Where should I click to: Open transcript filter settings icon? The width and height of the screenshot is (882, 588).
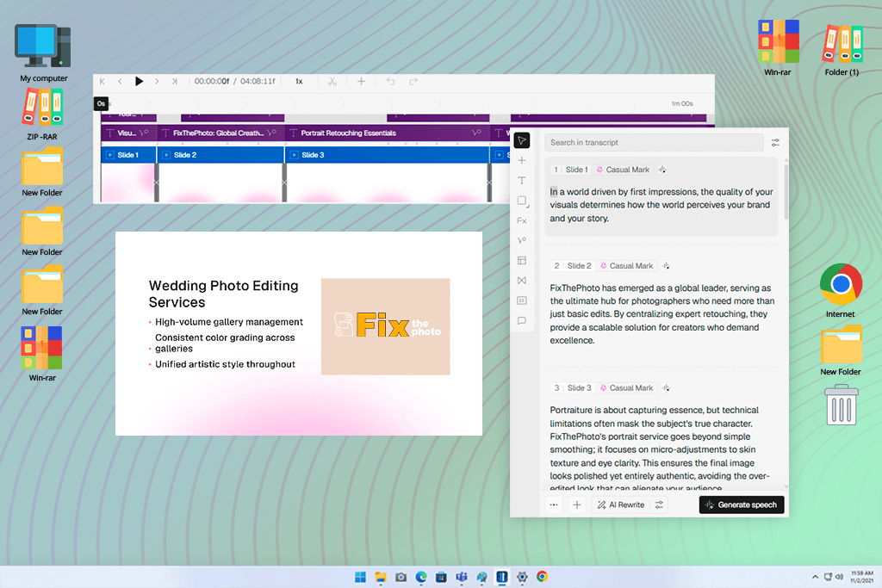[x=775, y=143]
